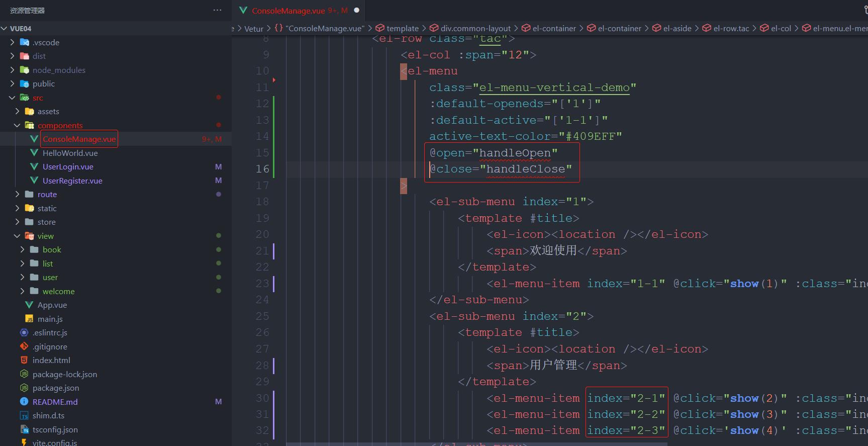Click the .vscode folder icon
The height and width of the screenshot is (446, 868).
coord(24,42)
